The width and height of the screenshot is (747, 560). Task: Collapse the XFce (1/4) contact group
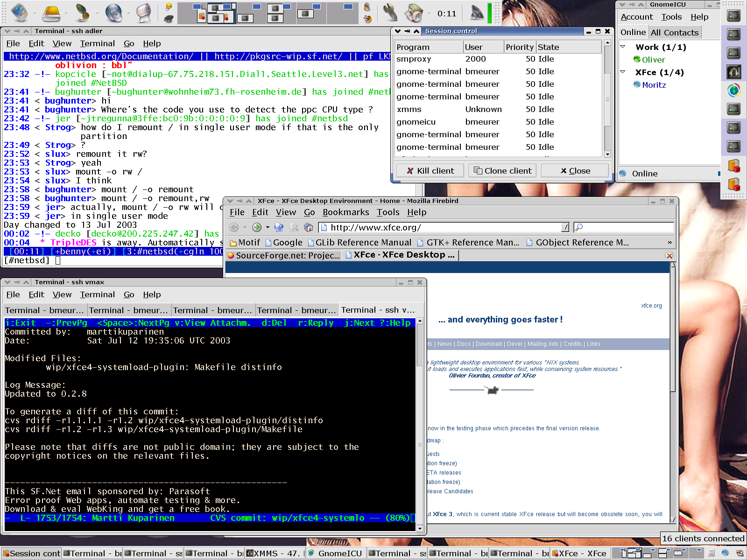click(623, 72)
